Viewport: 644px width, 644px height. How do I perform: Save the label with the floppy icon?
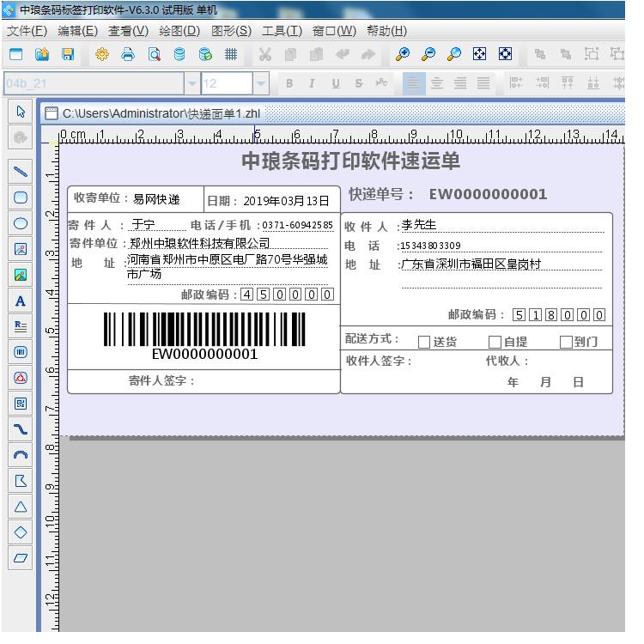[68, 54]
